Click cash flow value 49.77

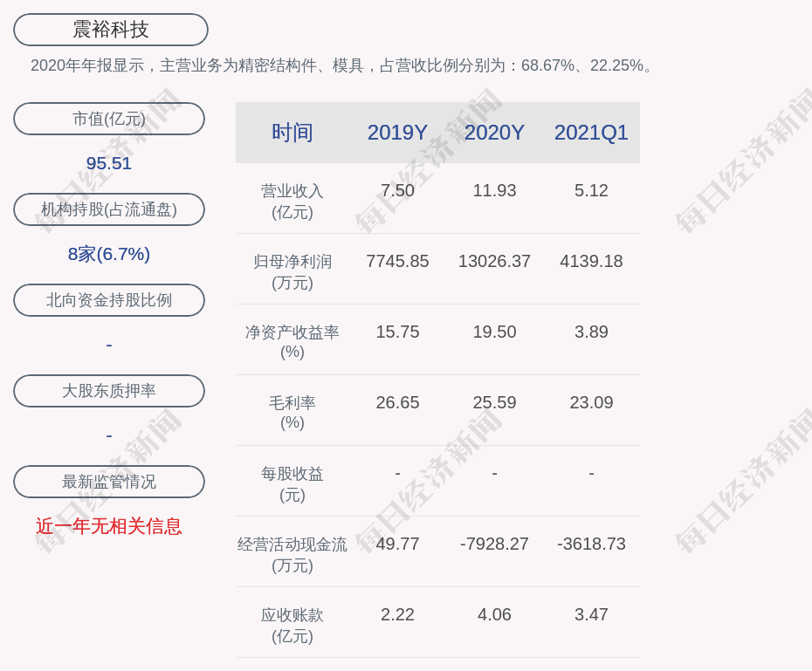click(x=397, y=544)
